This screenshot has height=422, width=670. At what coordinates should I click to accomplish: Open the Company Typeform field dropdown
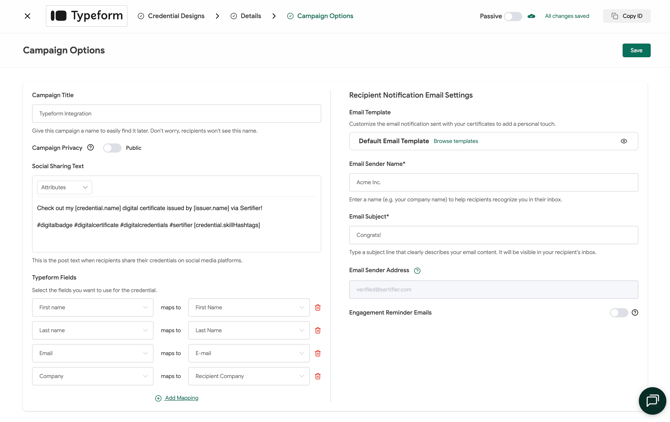pyautogui.click(x=93, y=376)
